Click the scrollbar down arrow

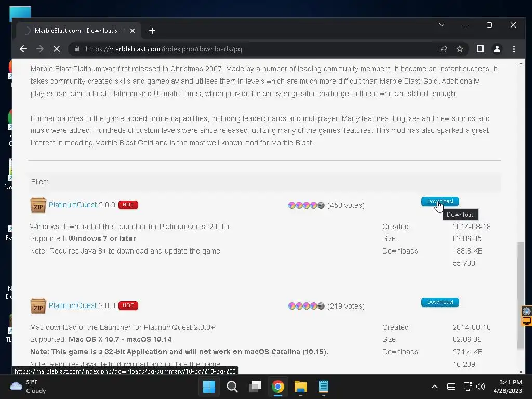521,372
